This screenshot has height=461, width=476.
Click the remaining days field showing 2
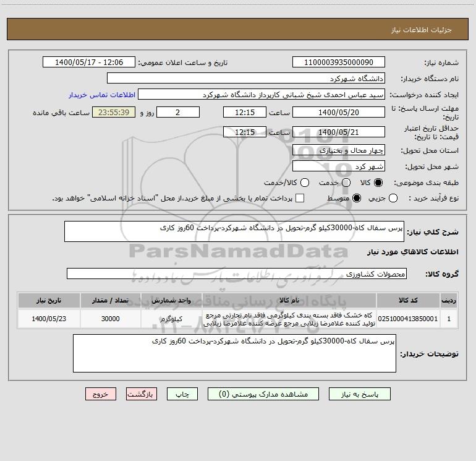[x=178, y=112]
